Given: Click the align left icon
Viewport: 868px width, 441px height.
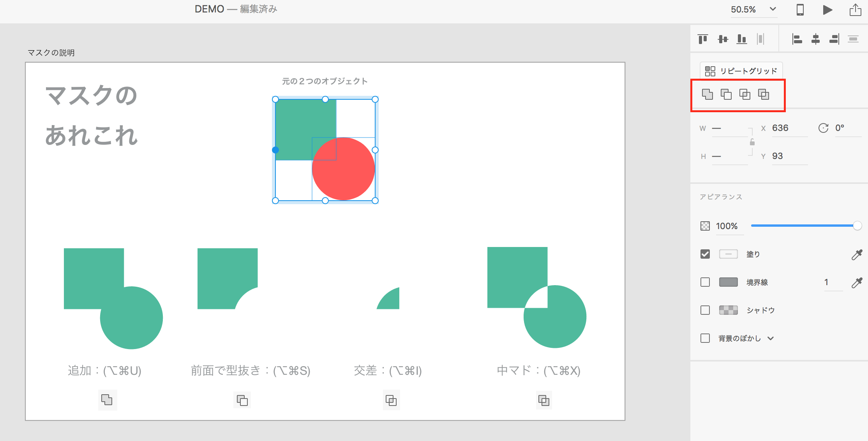Looking at the screenshot, I should 797,39.
